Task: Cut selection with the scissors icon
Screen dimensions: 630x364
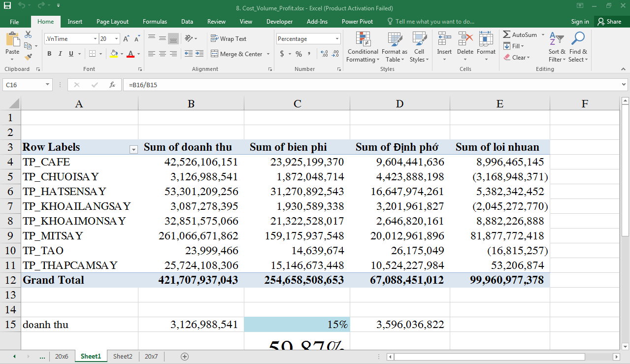Action: (28, 34)
